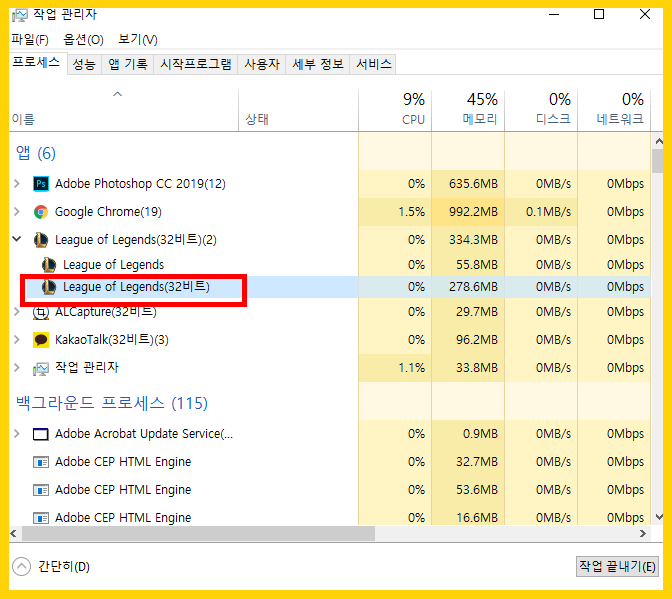
Task: Click the 635.6MB memory value for Photoshop
Action: 473,184
